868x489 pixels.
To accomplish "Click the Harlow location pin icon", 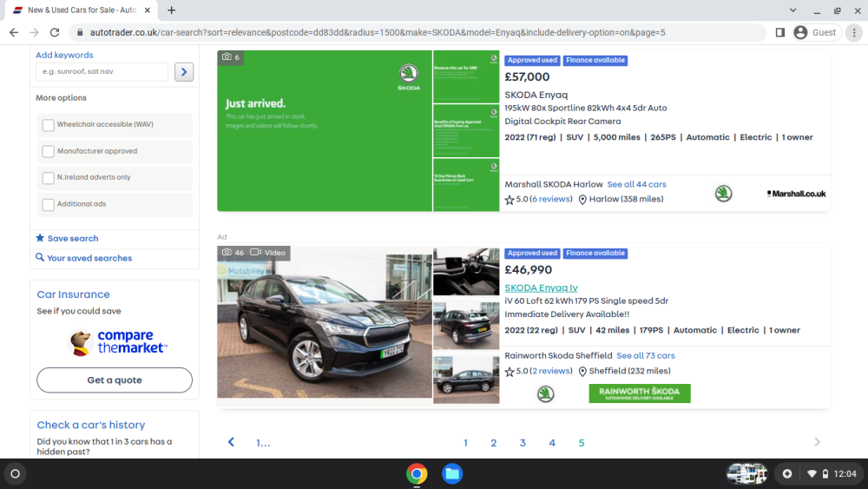I will [x=582, y=200].
